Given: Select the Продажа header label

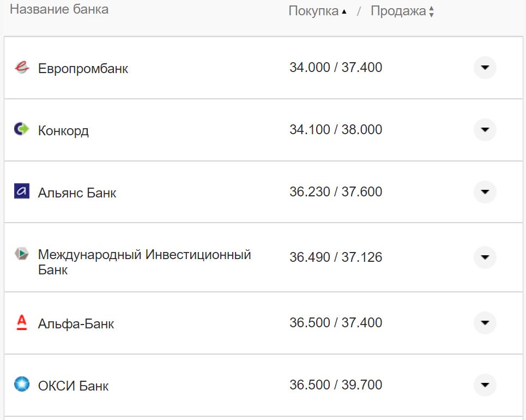Looking at the screenshot, I should pyautogui.click(x=397, y=10).
